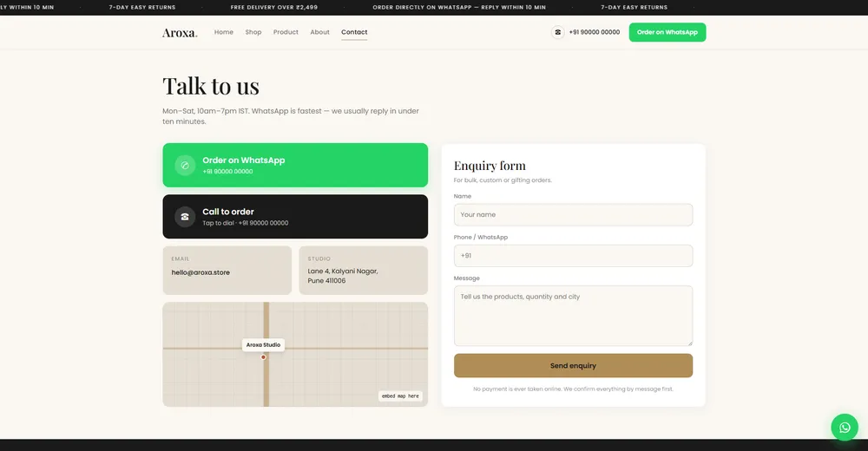Click the For bulk, custom or gifting orders text
This screenshot has height=451, width=868.
pos(503,180)
